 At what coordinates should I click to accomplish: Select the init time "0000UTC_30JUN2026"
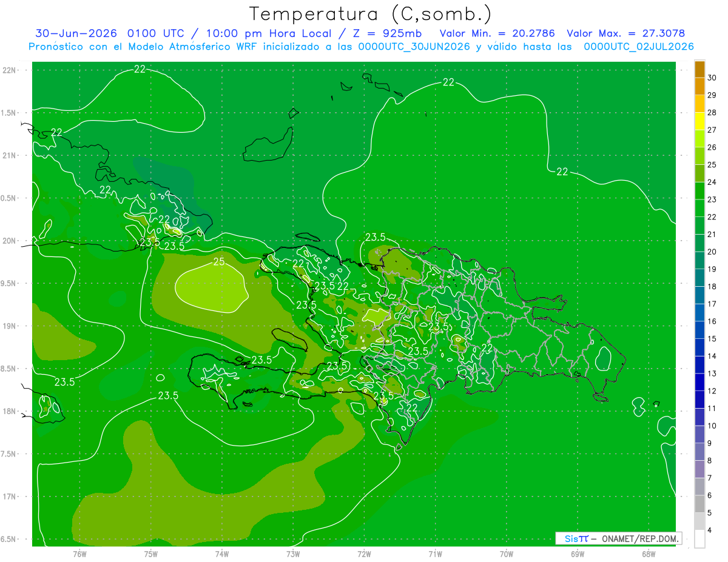tap(414, 47)
